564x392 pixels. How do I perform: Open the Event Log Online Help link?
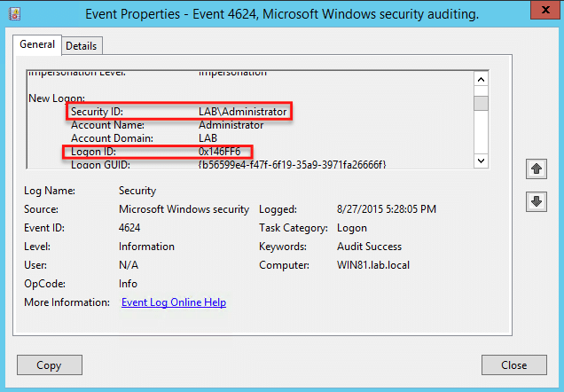pos(174,302)
